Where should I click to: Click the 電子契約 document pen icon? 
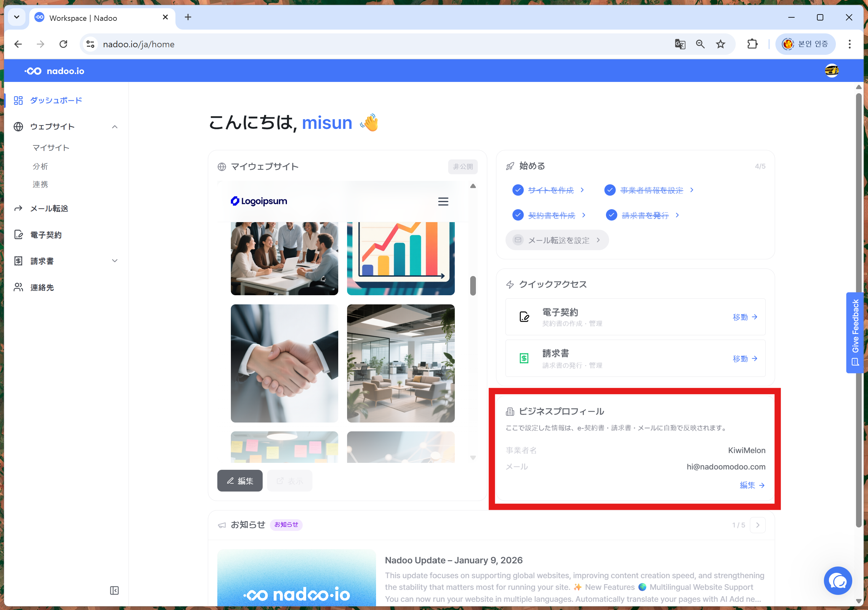pyautogui.click(x=524, y=317)
